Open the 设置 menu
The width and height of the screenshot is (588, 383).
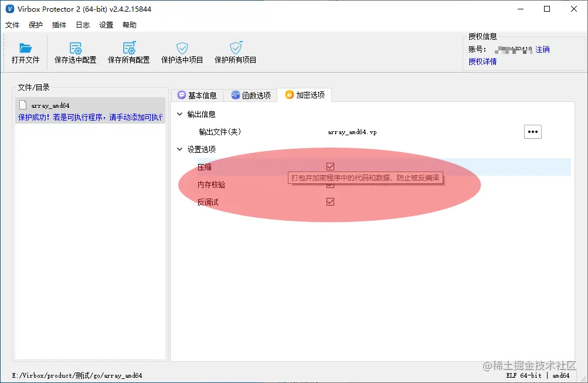click(106, 25)
